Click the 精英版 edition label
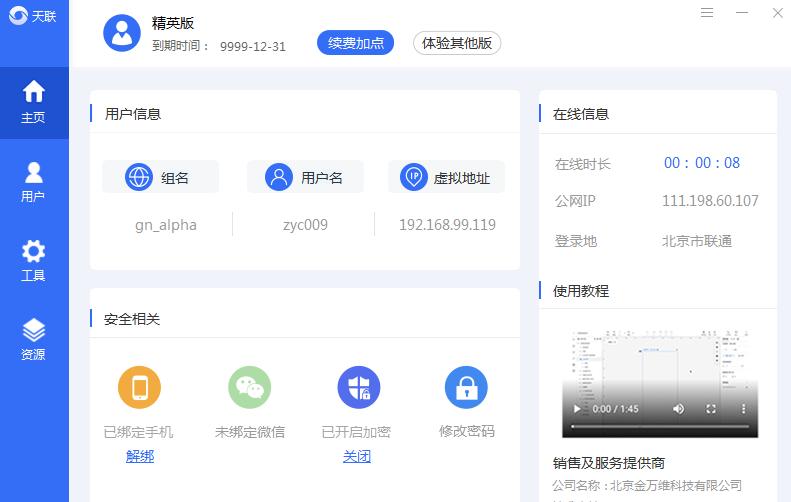This screenshot has width=791, height=502. pyautogui.click(x=173, y=23)
